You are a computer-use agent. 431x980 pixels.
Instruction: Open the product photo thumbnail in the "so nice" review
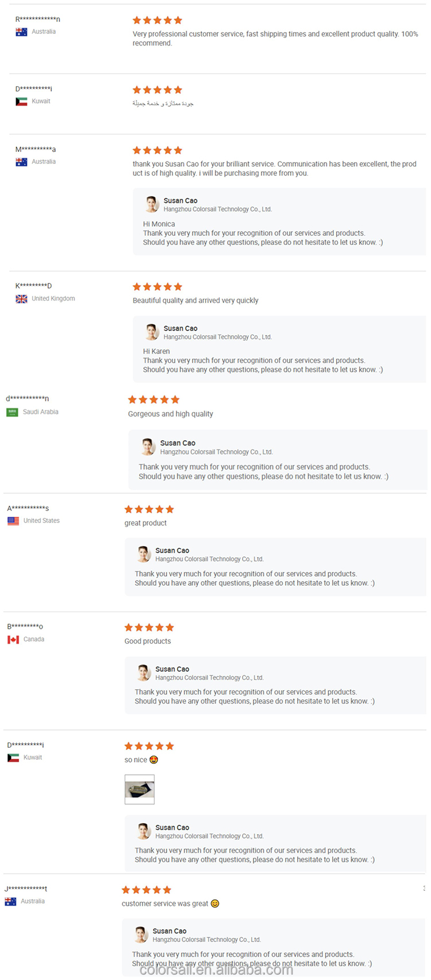(140, 789)
